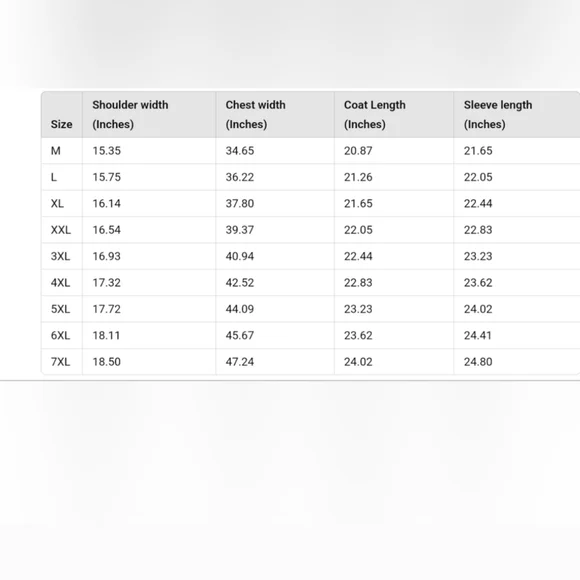Select the 5XL size row label
Screen dimensions: 580x580
point(60,309)
